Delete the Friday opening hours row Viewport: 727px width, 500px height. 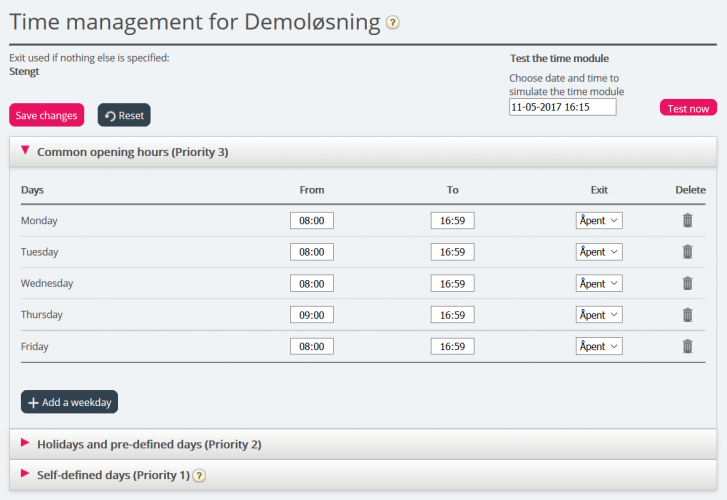[x=687, y=346]
